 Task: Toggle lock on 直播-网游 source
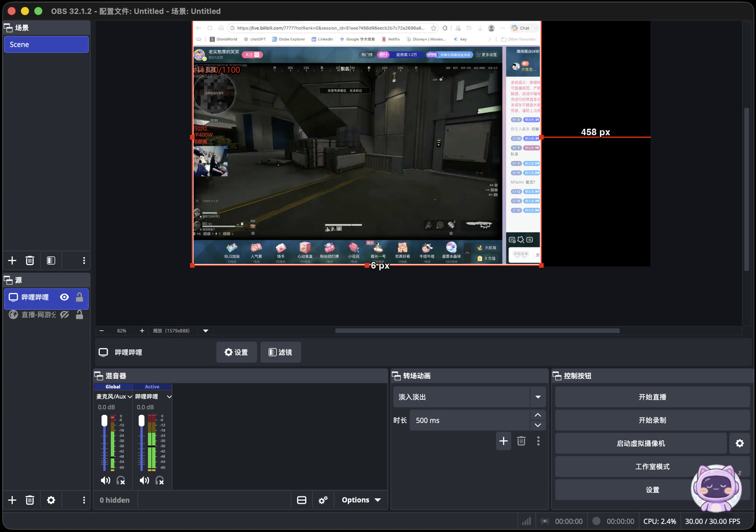click(x=79, y=315)
